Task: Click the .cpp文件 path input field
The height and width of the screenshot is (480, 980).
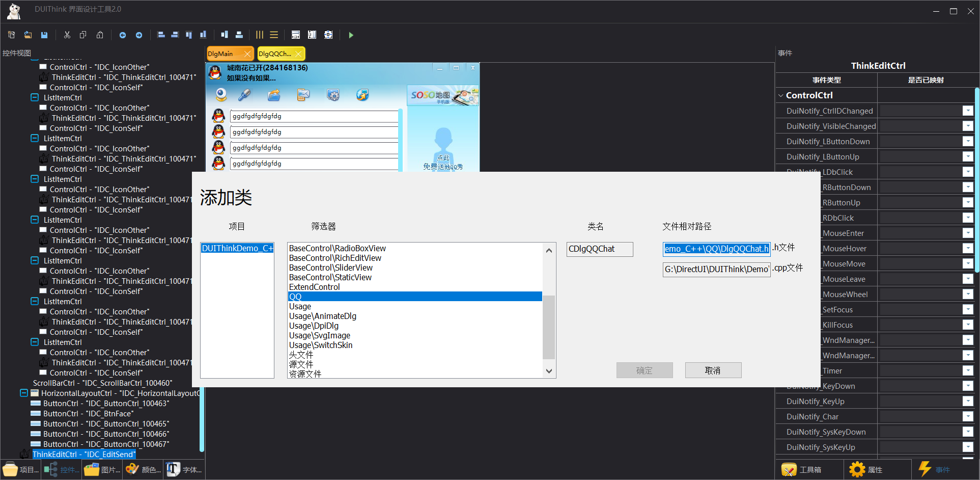Action: (x=717, y=269)
